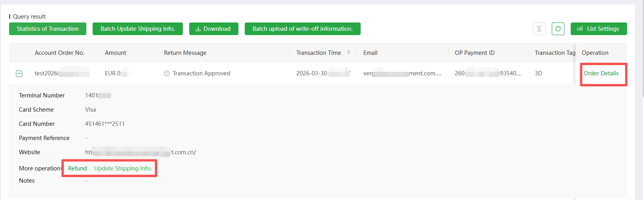Click the Return Message column header

point(185,53)
